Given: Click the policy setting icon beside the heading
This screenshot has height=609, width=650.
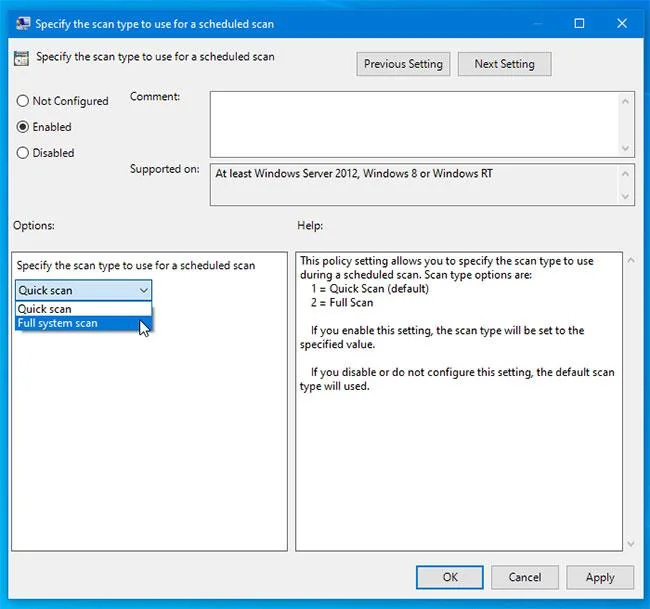Looking at the screenshot, I should coord(21,58).
